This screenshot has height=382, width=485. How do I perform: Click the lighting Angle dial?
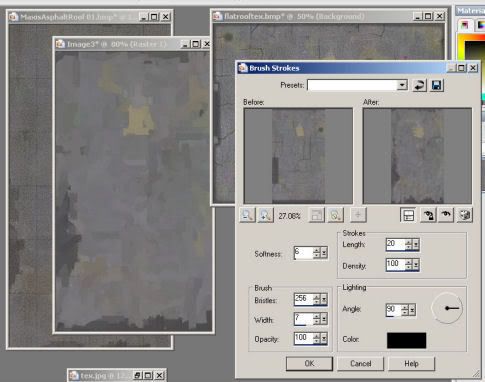447,308
